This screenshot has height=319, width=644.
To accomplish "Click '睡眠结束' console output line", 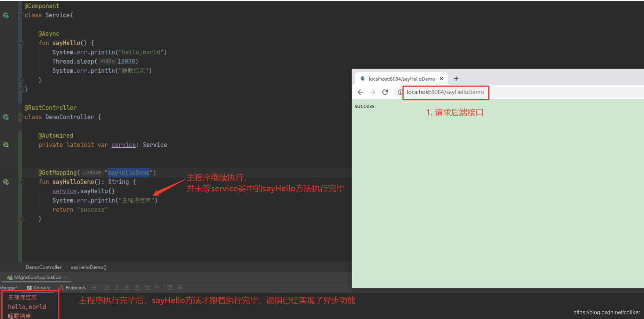I will point(19,316).
